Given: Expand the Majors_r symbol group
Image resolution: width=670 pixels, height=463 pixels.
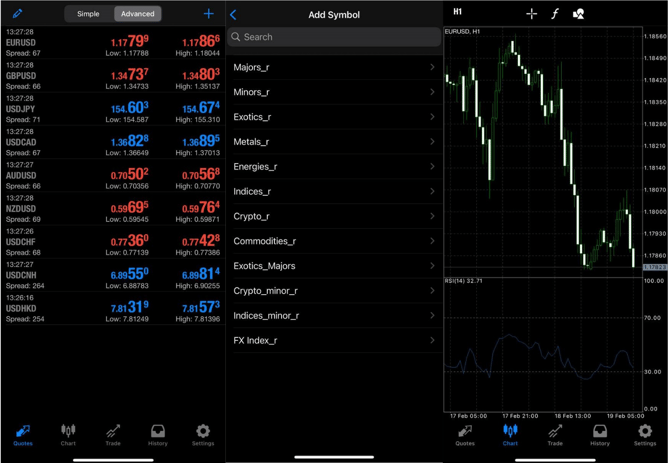Looking at the screenshot, I should point(334,67).
